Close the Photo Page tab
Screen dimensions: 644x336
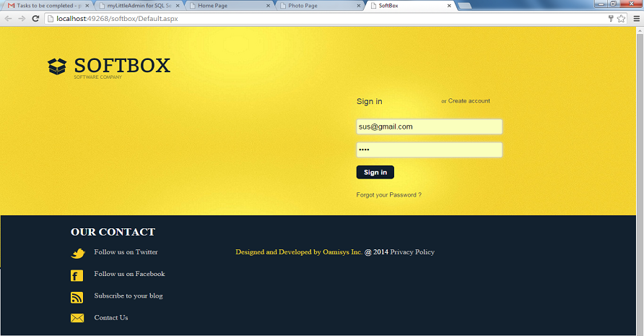(359, 6)
